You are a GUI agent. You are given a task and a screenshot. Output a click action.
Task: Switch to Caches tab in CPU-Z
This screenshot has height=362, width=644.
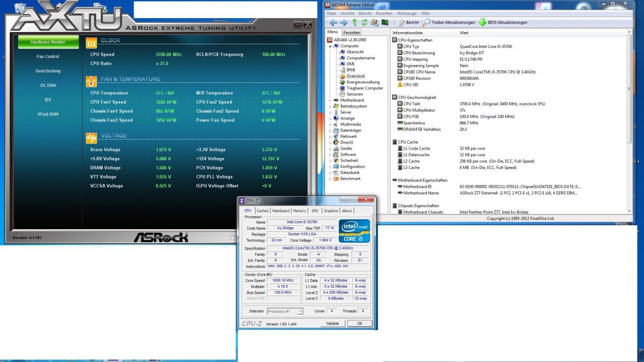pos(262,211)
